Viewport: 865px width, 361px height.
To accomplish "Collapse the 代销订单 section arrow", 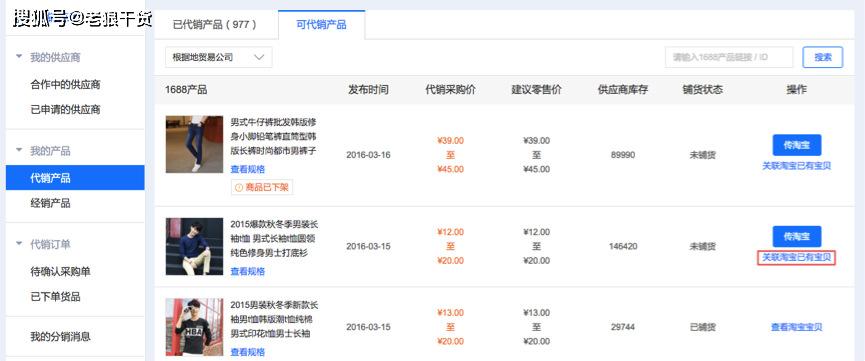I will coord(19,243).
